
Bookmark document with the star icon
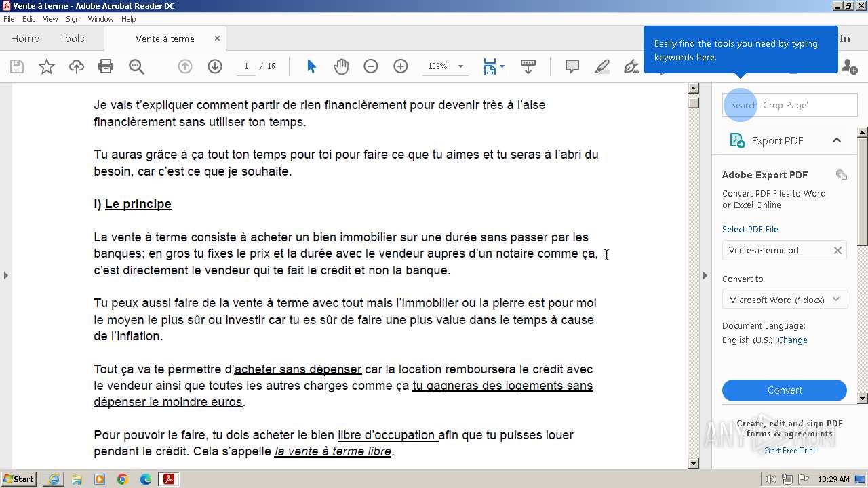[47, 66]
